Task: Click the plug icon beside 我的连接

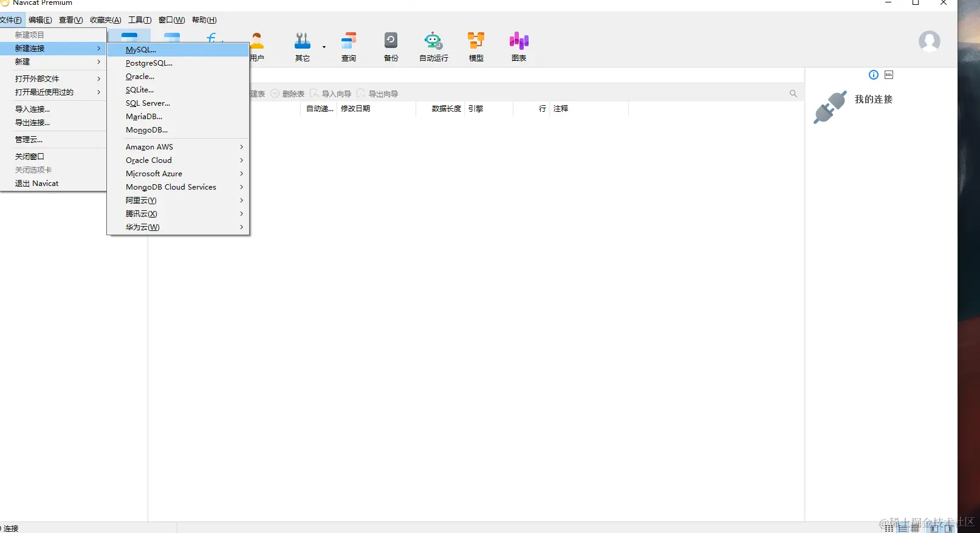Action: pyautogui.click(x=830, y=107)
